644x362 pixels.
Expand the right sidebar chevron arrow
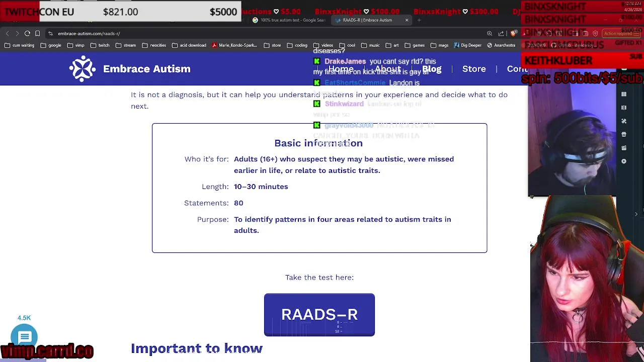click(636, 214)
